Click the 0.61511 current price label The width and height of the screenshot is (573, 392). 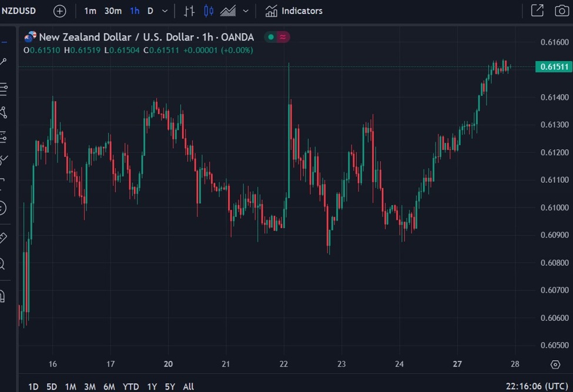click(x=552, y=67)
